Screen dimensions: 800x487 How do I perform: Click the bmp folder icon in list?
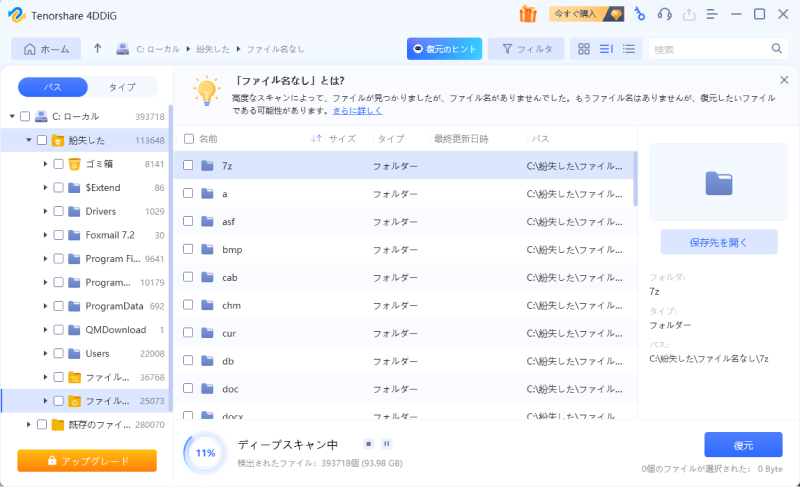(207, 249)
